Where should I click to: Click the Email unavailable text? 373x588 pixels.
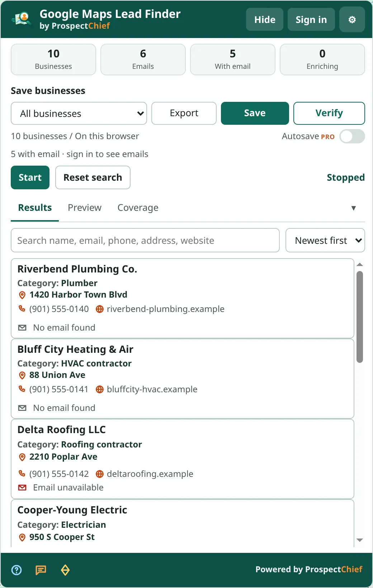(x=68, y=488)
